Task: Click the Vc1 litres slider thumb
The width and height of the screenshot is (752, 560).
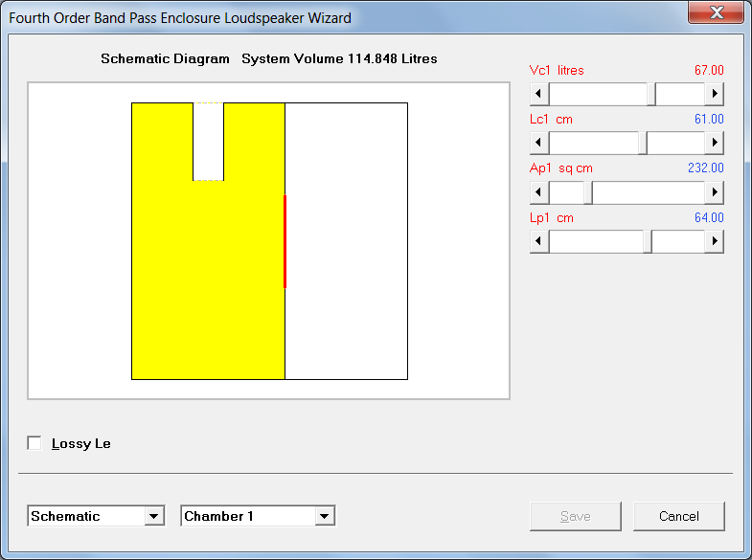Action: pos(651,94)
